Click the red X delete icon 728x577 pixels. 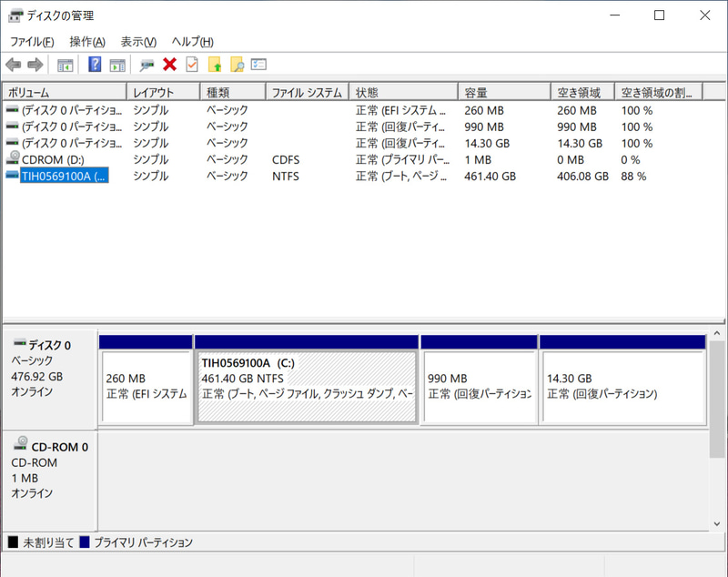click(167, 64)
